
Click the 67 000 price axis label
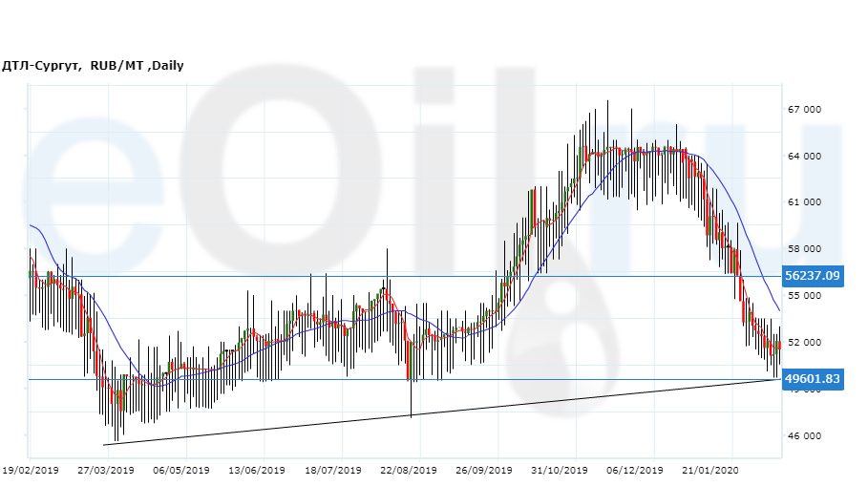click(x=804, y=110)
